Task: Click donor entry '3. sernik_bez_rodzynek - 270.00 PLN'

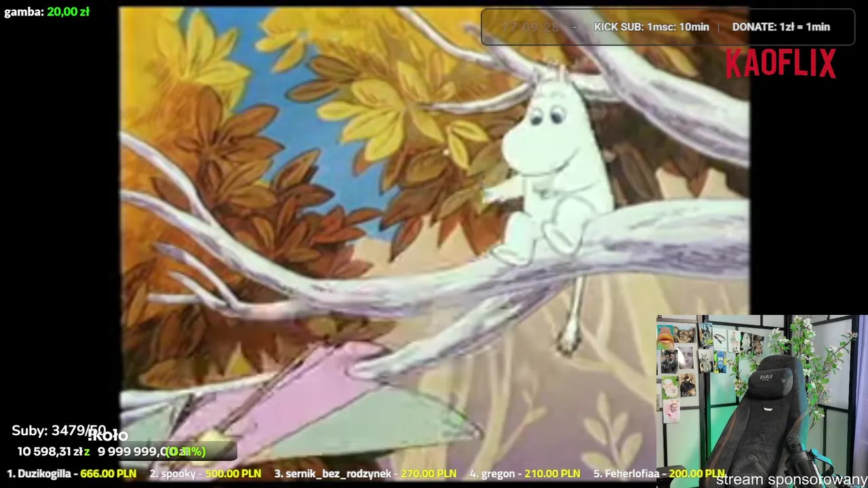Action: click(x=365, y=474)
